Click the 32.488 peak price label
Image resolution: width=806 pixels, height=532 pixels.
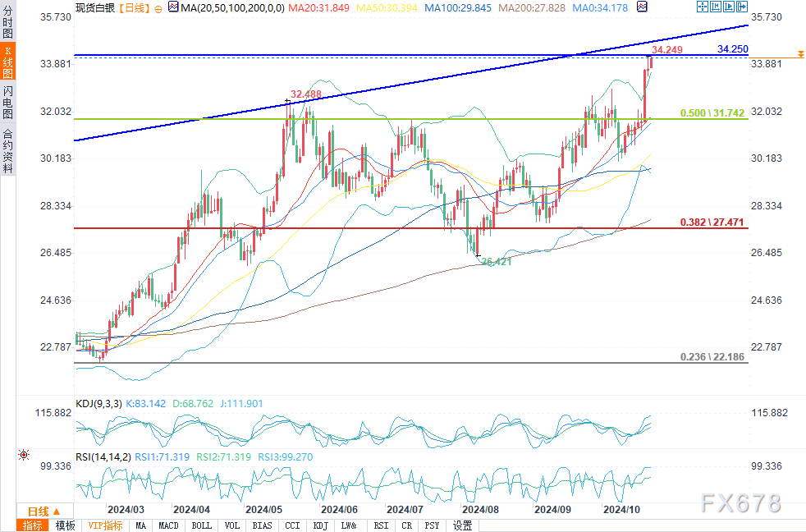(306, 94)
